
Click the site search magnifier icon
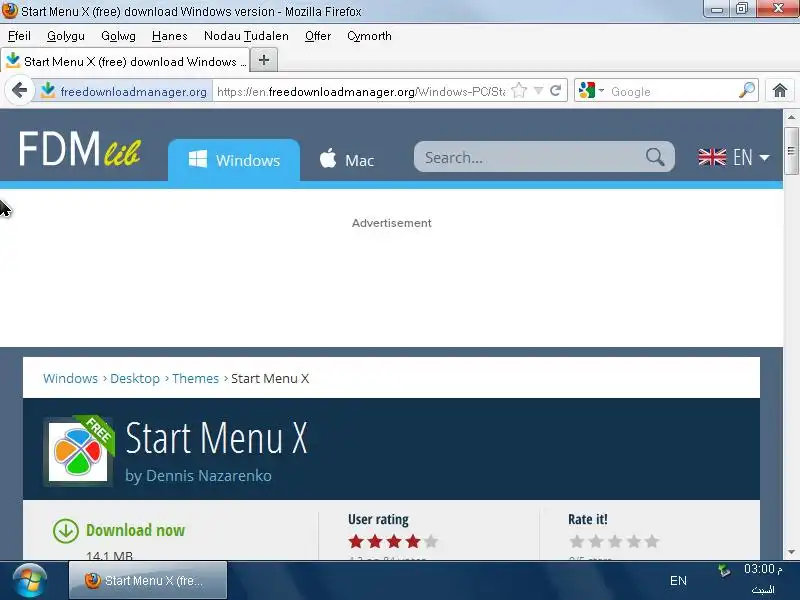pos(655,157)
